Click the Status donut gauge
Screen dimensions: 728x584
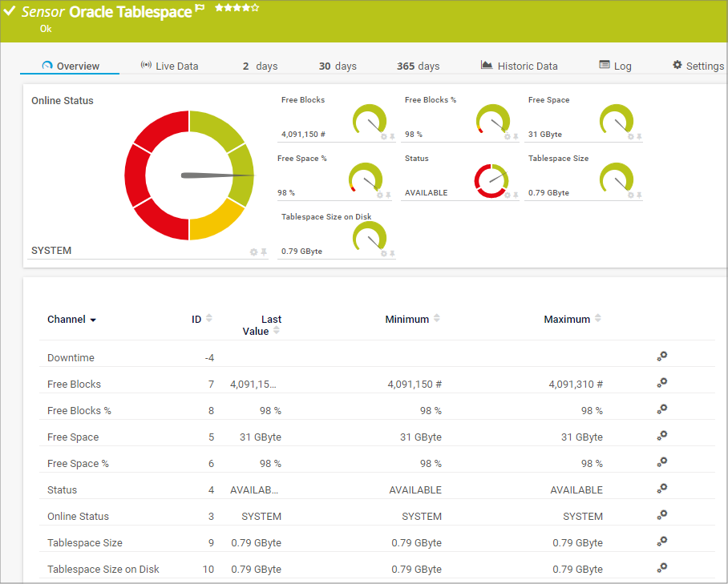(x=491, y=180)
